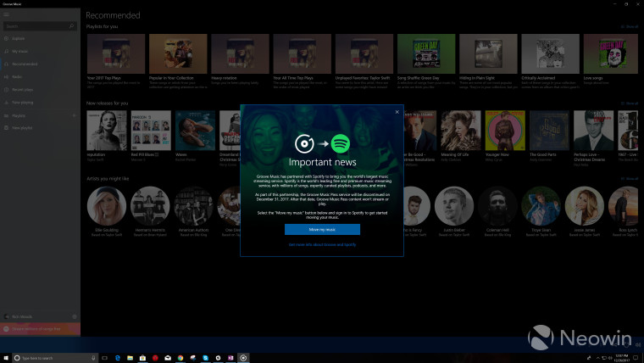Viewport: 644px width, 363px height.
Task: Open Your 2017 Top Plays playlist
Action: (116, 53)
